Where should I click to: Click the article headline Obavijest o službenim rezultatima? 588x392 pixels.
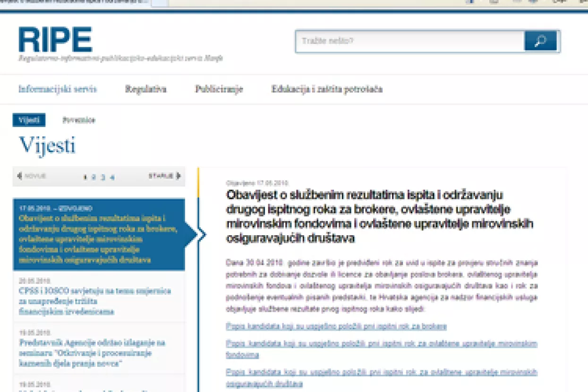(x=380, y=216)
